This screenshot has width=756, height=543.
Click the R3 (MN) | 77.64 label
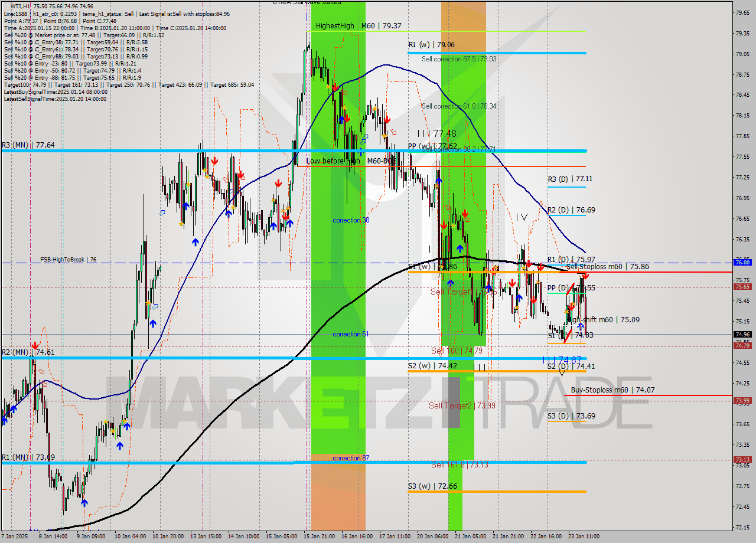click(28, 145)
